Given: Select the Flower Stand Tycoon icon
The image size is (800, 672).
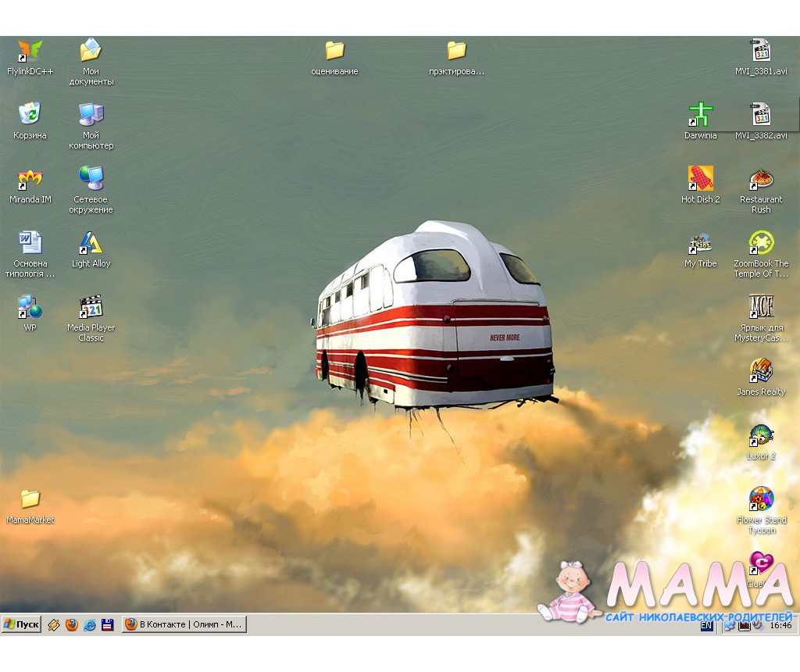Looking at the screenshot, I should coord(761,500).
